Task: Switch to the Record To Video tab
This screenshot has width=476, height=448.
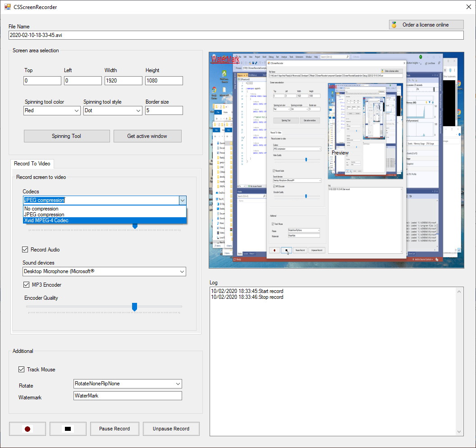Action: point(32,164)
